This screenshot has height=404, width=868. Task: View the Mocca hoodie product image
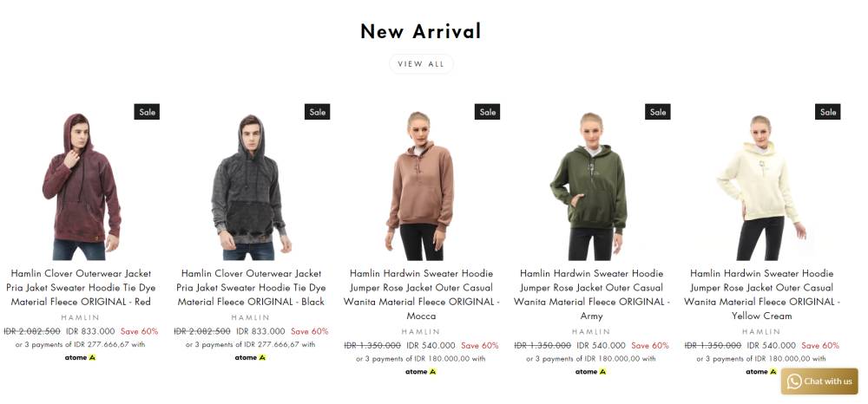tap(421, 186)
